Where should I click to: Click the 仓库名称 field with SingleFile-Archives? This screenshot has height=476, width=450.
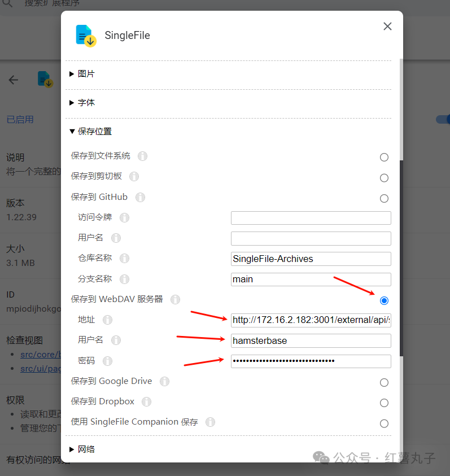pos(311,259)
